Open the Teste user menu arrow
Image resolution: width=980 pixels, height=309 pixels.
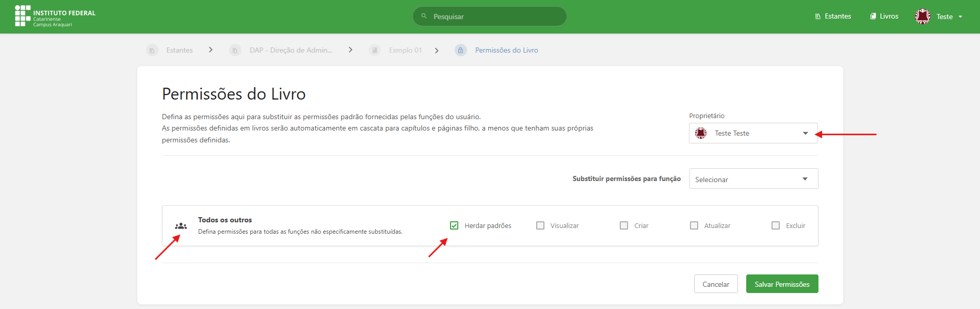[960, 17]
